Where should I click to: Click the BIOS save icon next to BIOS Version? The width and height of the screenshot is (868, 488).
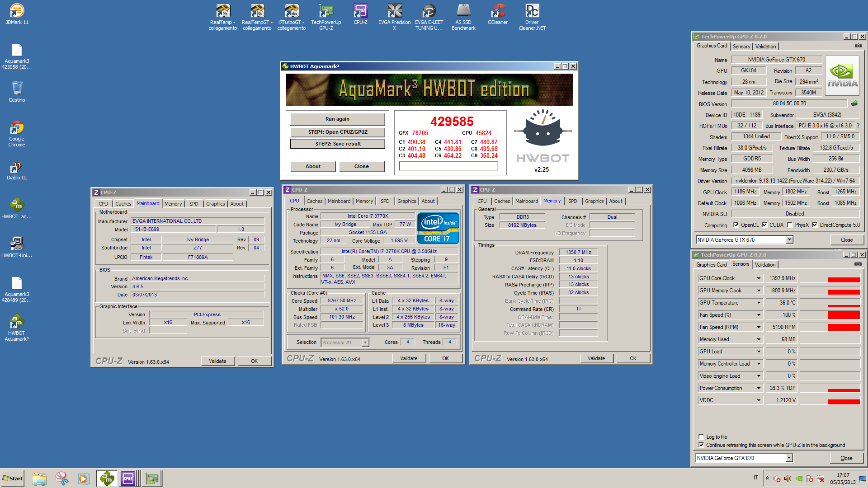[854, 103]
